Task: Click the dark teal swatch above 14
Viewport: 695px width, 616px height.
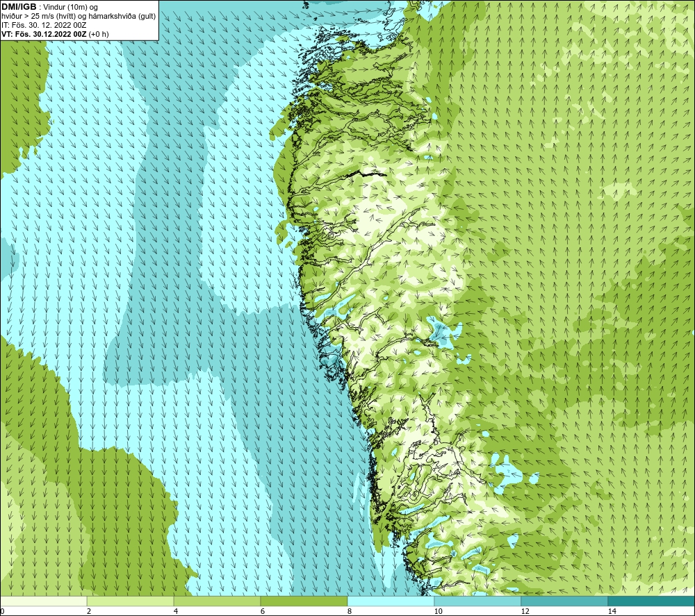Action: [652, 601]
